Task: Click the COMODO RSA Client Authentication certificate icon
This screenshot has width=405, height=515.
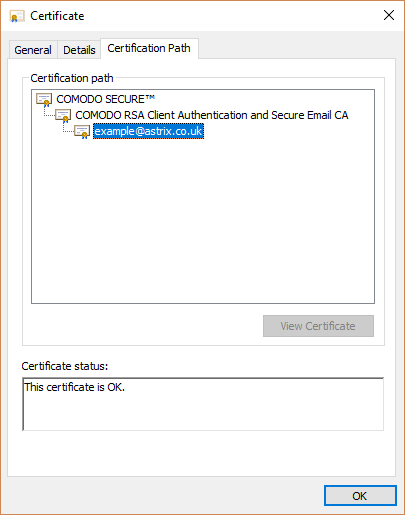Action: (x=63, y=116)
